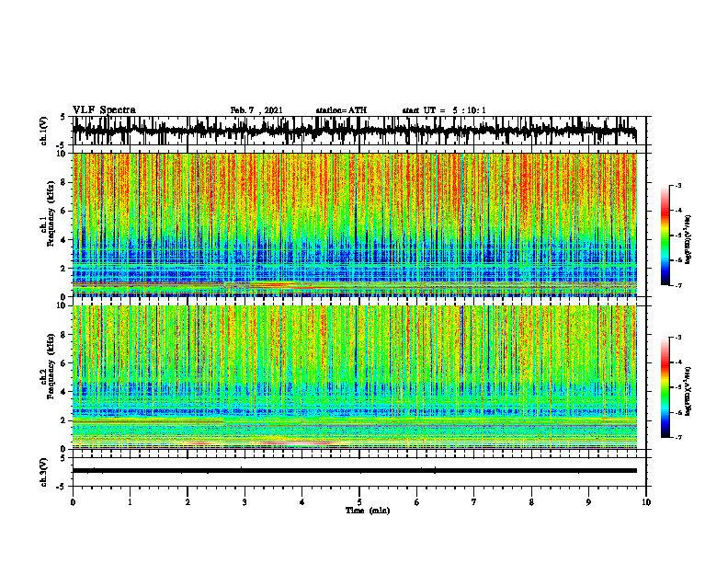The width and height of the screenshot is (728, 563).
Task: Click the time axis tick label "3"
Action: (245, 502)
